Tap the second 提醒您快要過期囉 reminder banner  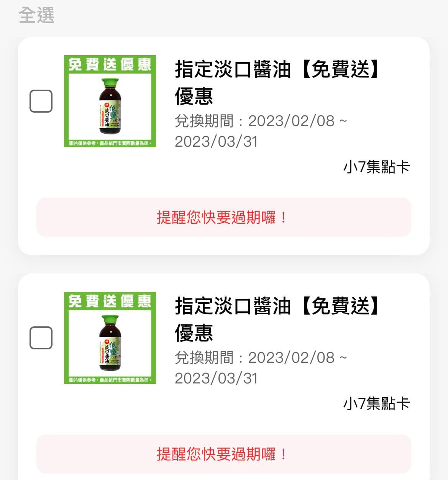224,454
